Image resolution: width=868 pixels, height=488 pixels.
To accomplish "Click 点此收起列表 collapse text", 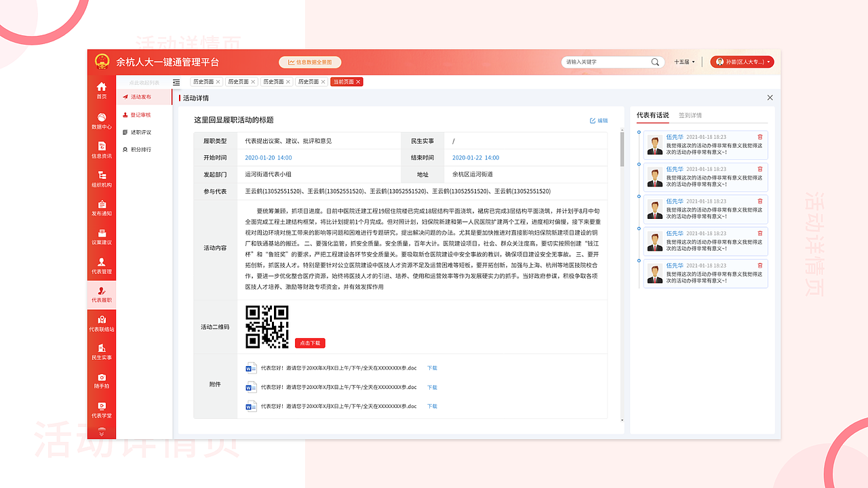I will (x=144, y=82).
